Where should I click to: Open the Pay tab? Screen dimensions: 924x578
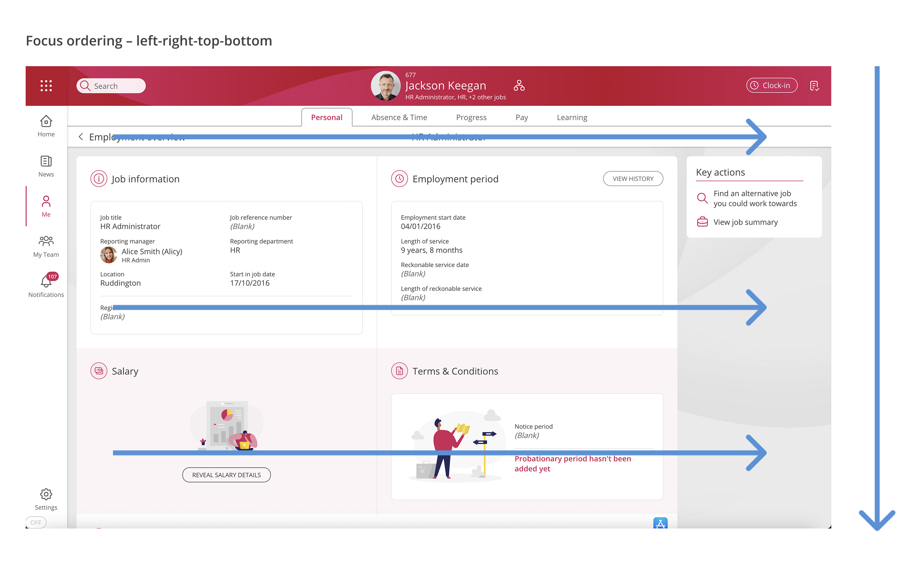(521, 117)
